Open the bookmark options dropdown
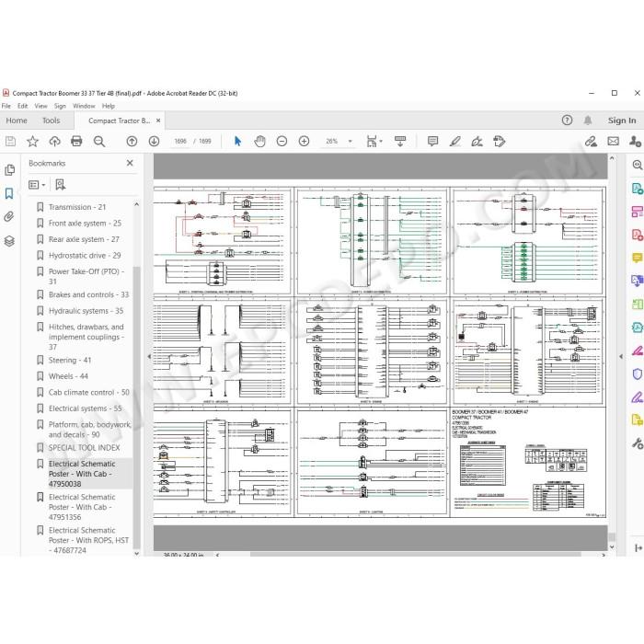The image size is (644, 644). 37,185
